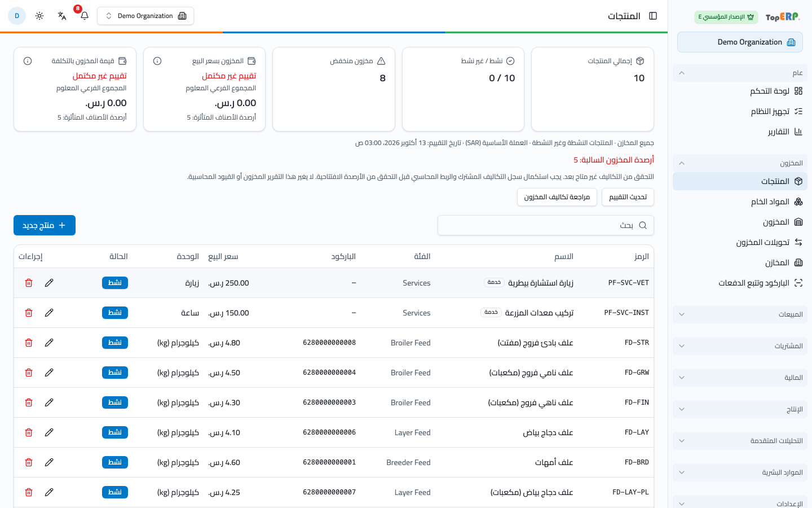Expand the المالية sidebar section
Image resolution: width=812 pixels, height=508 pixels.
click(740, 378)
